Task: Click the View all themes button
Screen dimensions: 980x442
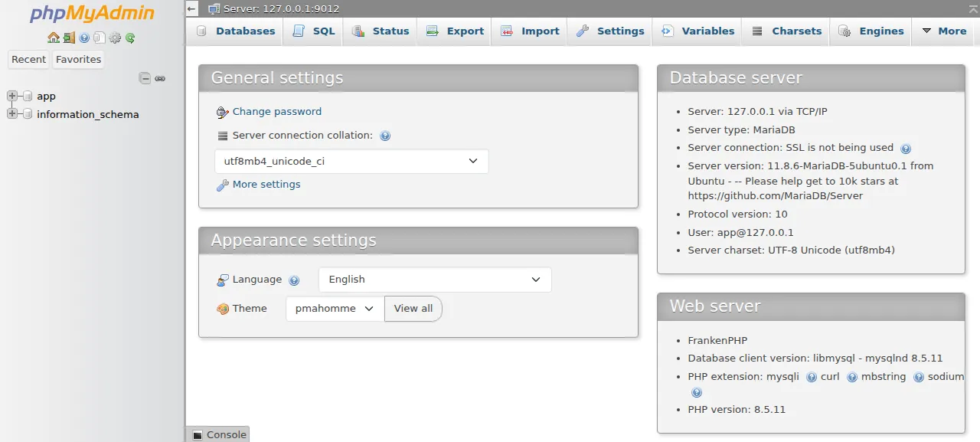Action: pos(413,308)
